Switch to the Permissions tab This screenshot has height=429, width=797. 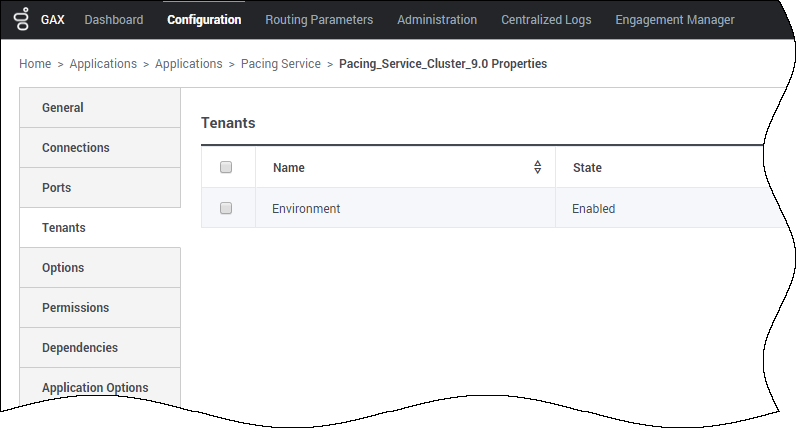(x=100, y=308)
